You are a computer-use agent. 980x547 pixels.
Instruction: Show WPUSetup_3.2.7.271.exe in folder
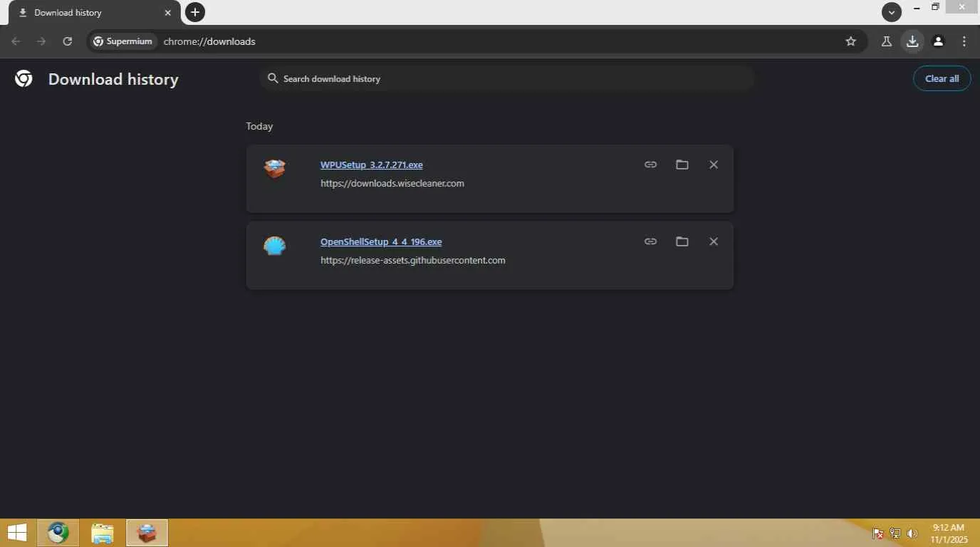point(682,165)
